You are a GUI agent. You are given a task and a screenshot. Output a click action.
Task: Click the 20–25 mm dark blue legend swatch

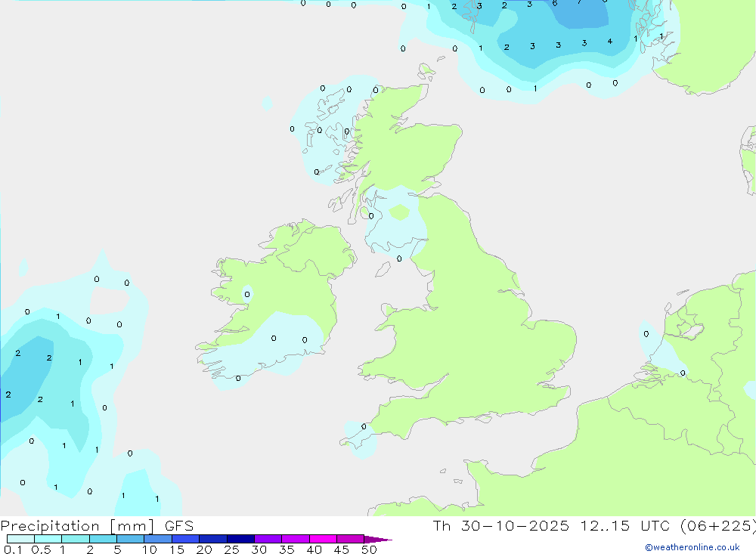tap(212, 539)
